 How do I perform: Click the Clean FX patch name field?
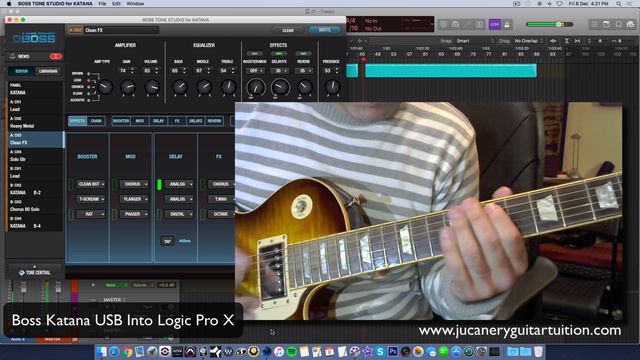(121, 30)
